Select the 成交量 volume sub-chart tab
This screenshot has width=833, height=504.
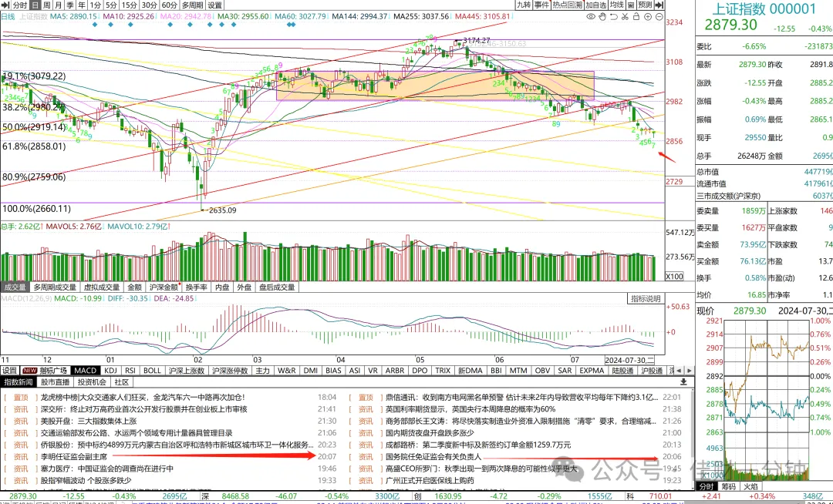coord(15,287)
